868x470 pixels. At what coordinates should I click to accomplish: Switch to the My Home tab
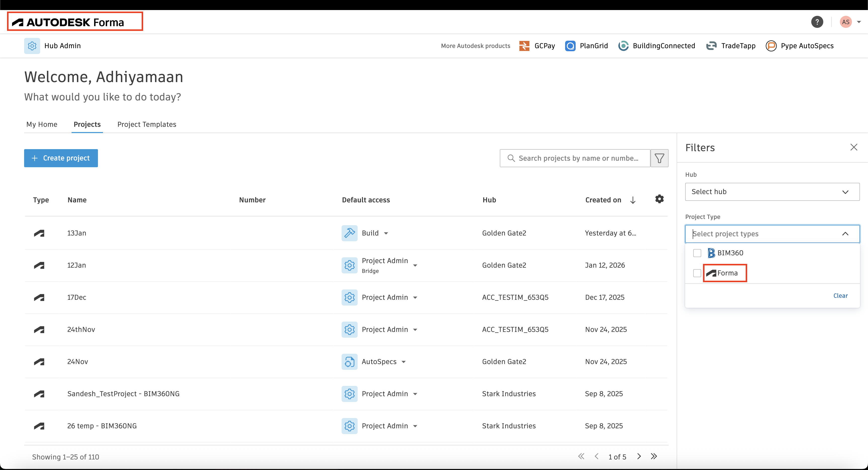[x=42, y=124]
